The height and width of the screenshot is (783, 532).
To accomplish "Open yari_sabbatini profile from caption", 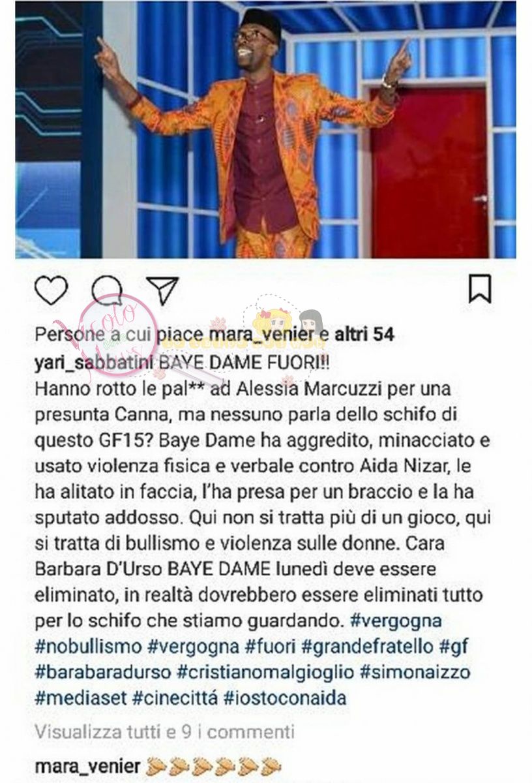I will point(92,362).
